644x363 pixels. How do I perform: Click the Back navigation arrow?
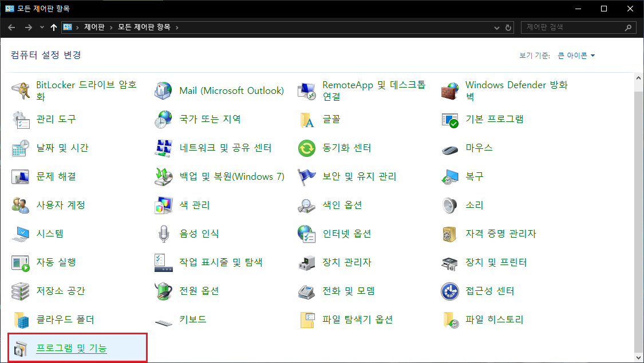11,27
